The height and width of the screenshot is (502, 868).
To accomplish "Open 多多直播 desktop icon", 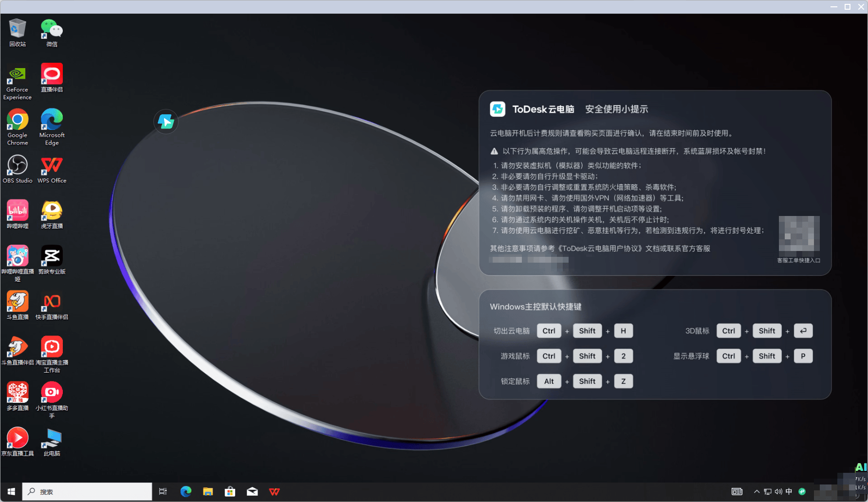I will pos(18,396).
